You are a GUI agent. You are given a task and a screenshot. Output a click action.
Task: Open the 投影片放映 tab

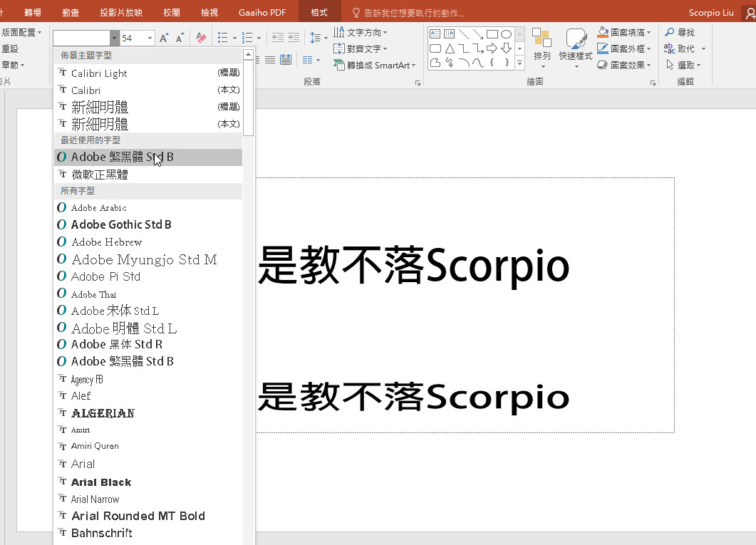[121, 13]
